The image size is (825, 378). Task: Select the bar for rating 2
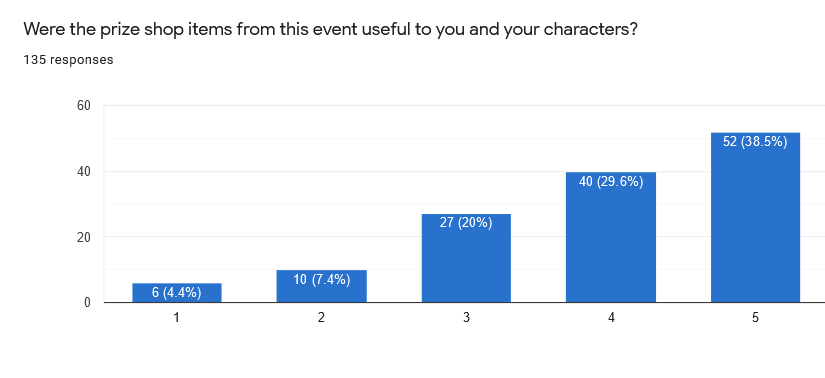321,286
